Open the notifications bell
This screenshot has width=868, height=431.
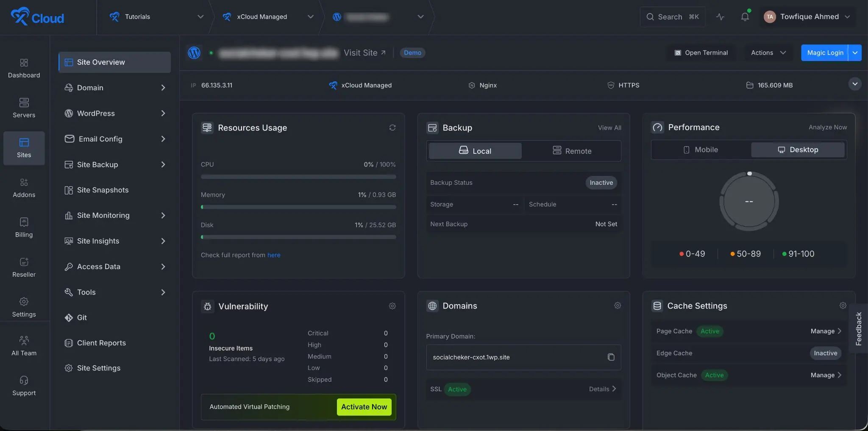click(x=745, y=17)
